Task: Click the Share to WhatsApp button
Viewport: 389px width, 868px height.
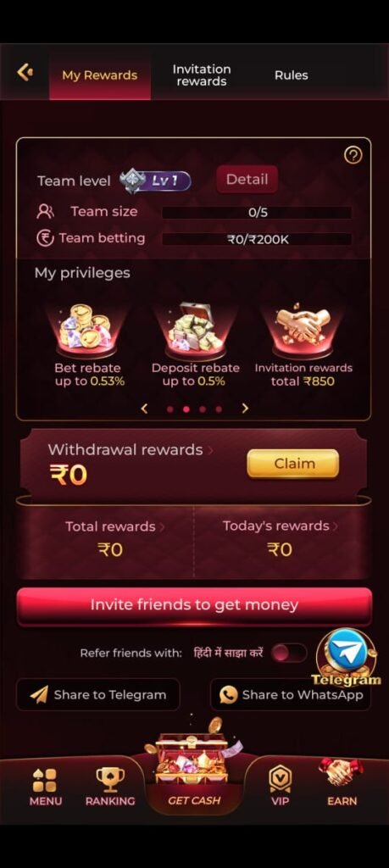Action: (x=291, y=695)
